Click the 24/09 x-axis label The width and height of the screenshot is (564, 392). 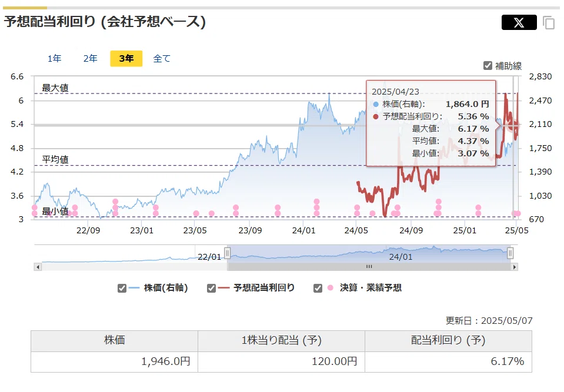[x=411, y=230]
